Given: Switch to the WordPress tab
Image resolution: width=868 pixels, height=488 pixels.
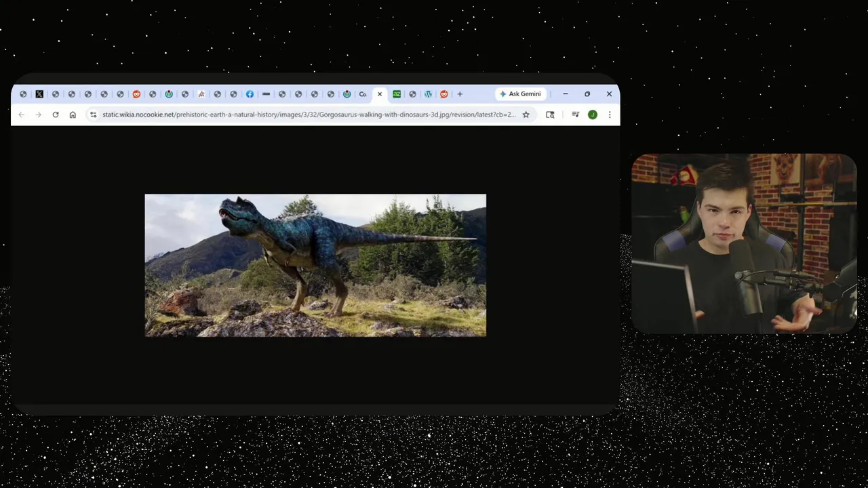Looking at the screenshot, I should click(x=428, y=94).
